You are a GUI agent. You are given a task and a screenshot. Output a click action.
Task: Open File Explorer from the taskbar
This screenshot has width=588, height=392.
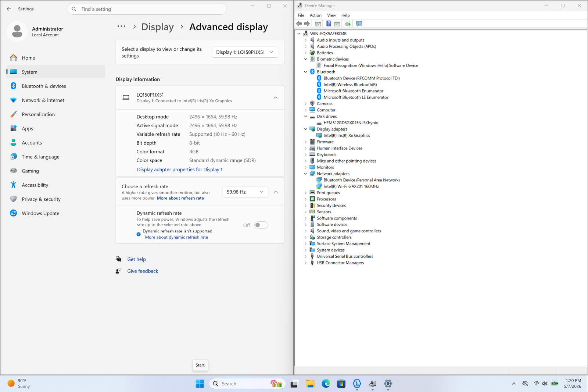tap(310, 384)
